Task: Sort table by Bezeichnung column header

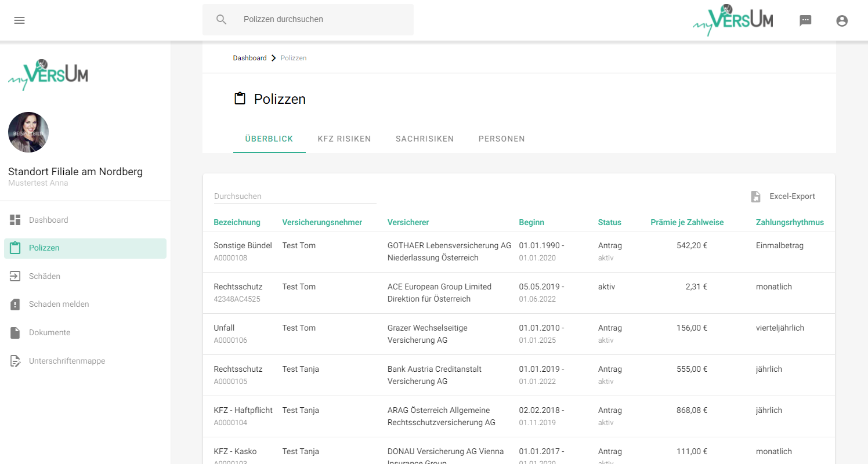Action: (x=237, y=222)
